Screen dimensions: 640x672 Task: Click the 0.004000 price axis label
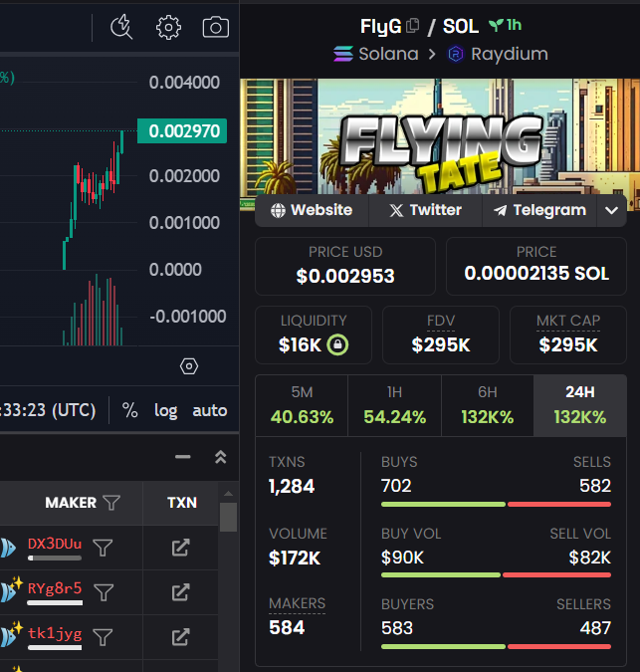pyautogui.click(x=184, y=83)
